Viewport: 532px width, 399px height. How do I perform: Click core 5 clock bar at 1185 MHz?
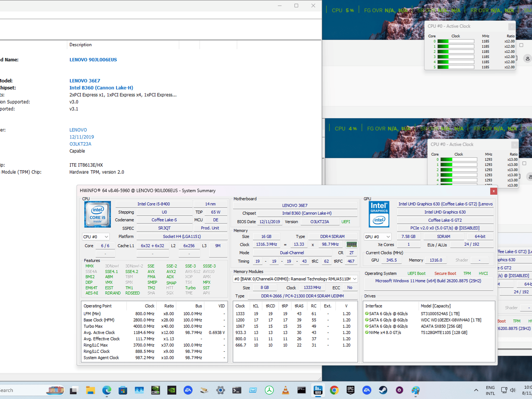coord(456,67)
